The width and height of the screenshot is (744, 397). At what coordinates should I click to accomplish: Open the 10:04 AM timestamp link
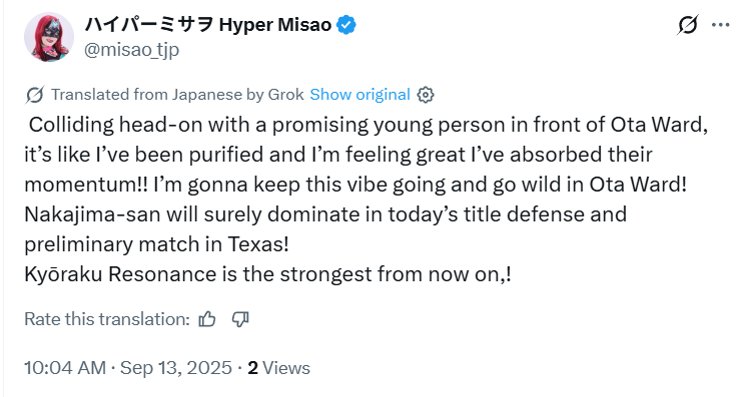tap(65, 368)
